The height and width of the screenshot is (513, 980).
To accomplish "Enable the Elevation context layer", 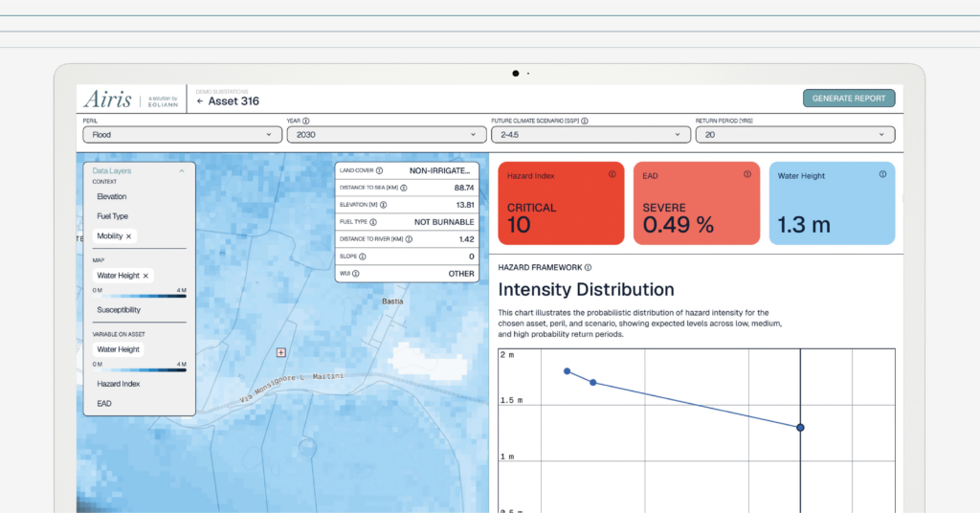I will point(112,196).
